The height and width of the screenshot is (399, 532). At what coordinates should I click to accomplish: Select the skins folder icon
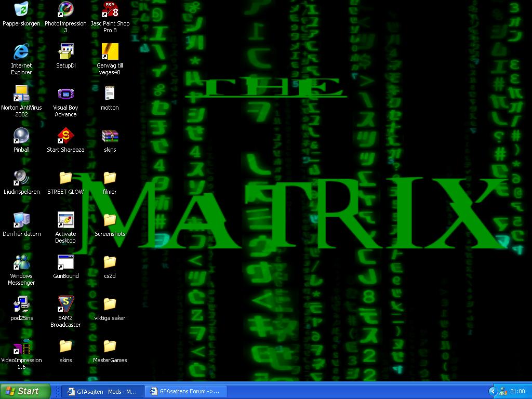[65, 345]
